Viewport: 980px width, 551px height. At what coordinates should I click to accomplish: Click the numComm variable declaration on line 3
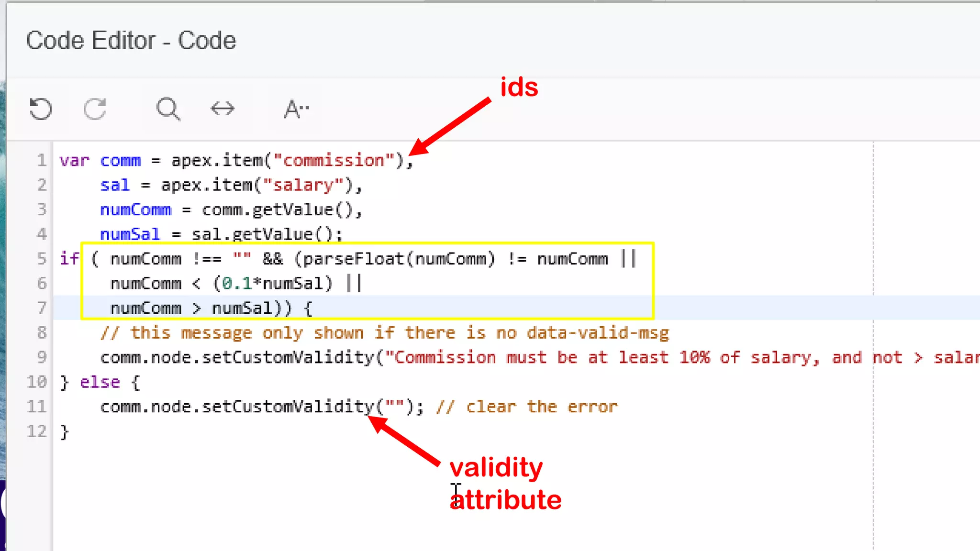click(x=135, y=210)
